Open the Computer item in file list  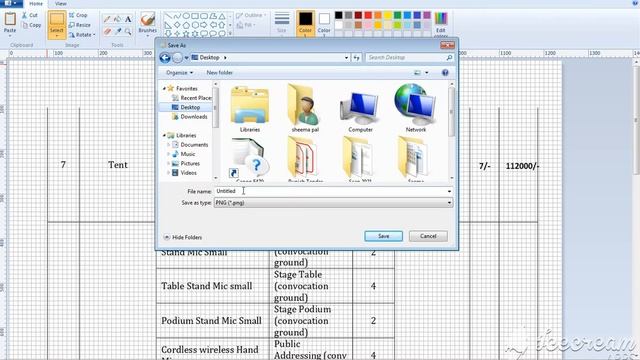[x=360, y=112]
